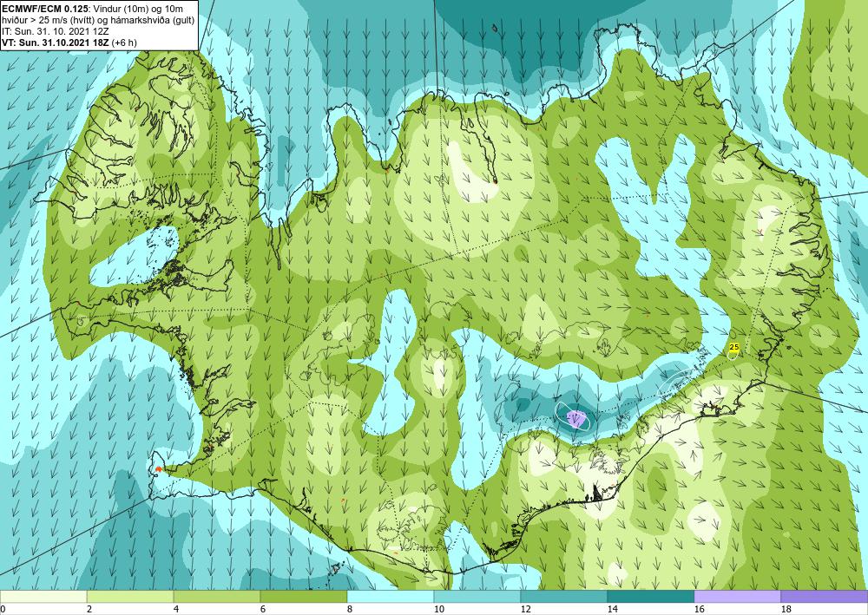Click the legend scale value '8'
868x615 pixels.
click(x=348, y=610)
